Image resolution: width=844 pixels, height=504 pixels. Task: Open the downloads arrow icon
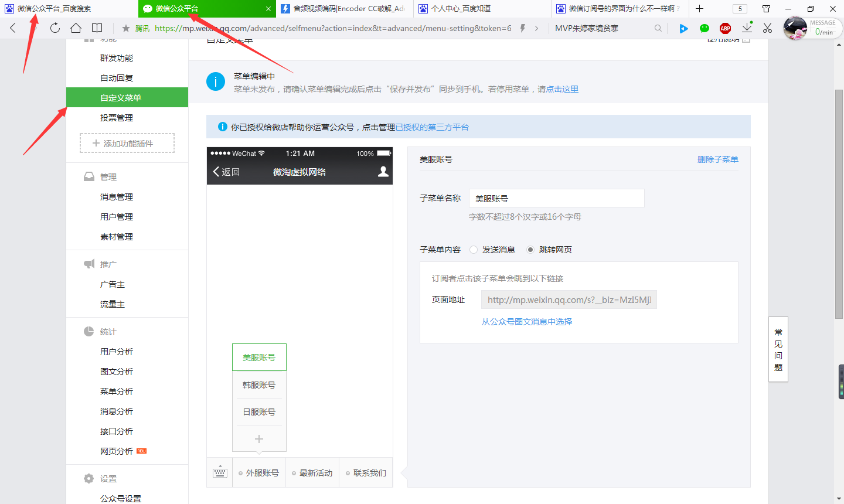[x=747, y=28]
